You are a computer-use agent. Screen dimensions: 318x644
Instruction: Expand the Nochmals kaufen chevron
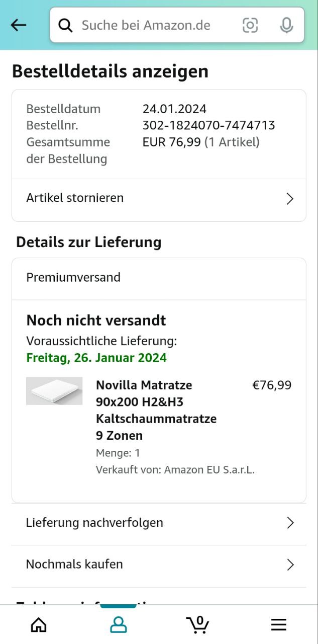pos(290,565)
